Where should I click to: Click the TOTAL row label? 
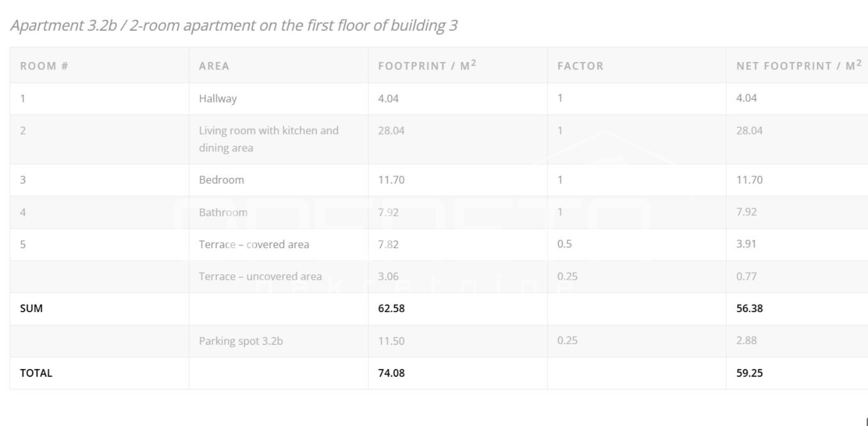pyautogui.click(x=36, y=373)
